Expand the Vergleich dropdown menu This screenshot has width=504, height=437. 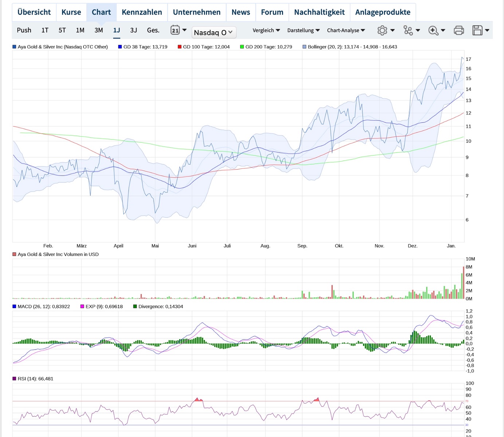click(x=266, y=30)
